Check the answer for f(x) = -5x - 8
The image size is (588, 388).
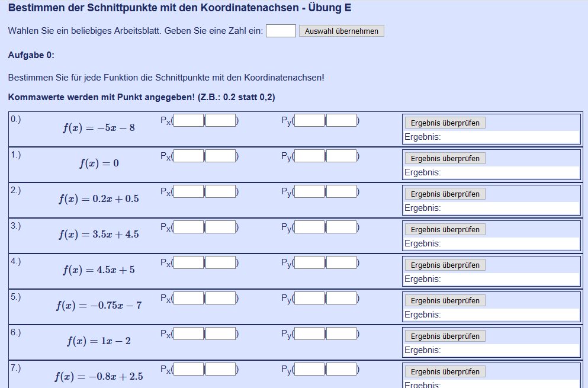(445, 123)
